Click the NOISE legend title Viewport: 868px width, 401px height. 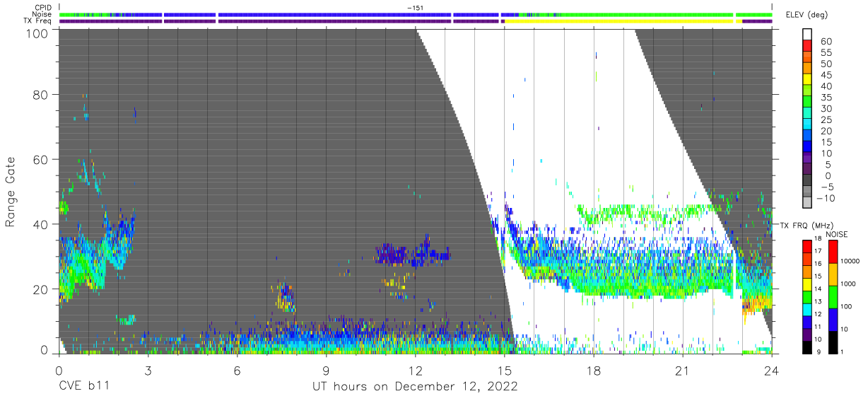pyautogui.click(x=838, y=234)
